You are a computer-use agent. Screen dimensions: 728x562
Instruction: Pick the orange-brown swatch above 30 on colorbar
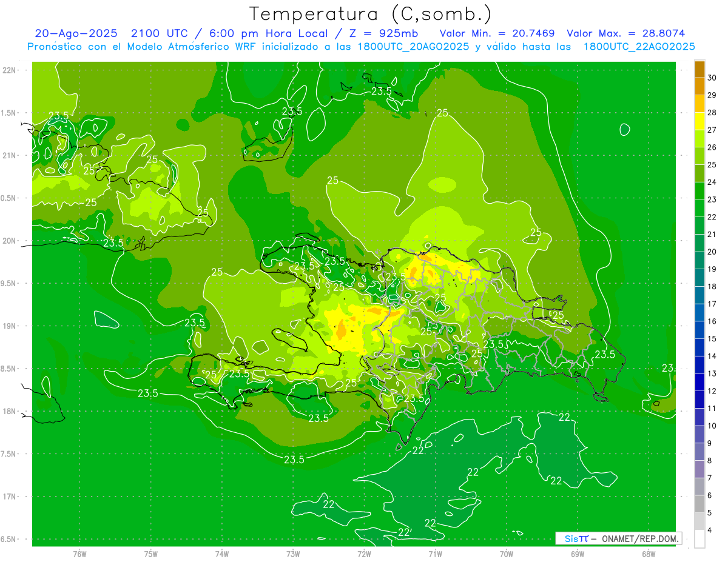(699, 69)
